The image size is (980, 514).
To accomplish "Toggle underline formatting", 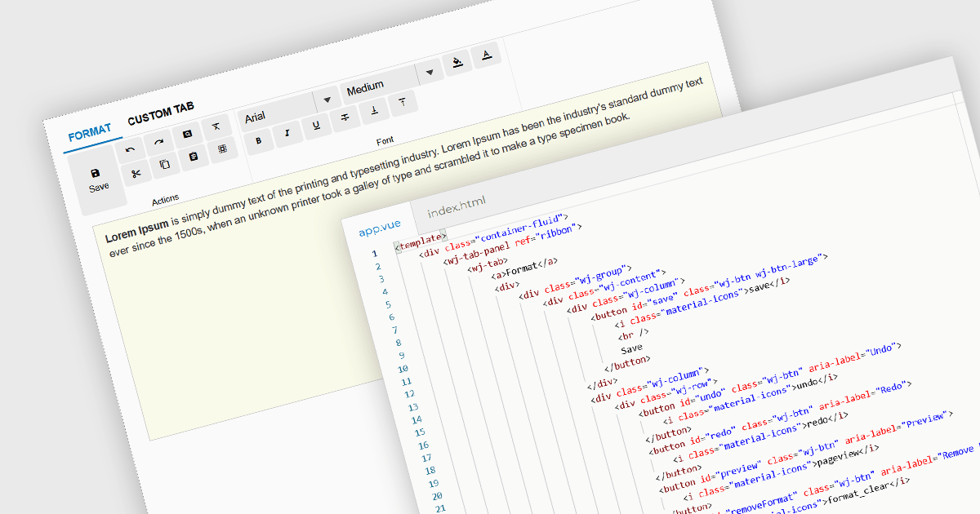I will tap(316, 126).
